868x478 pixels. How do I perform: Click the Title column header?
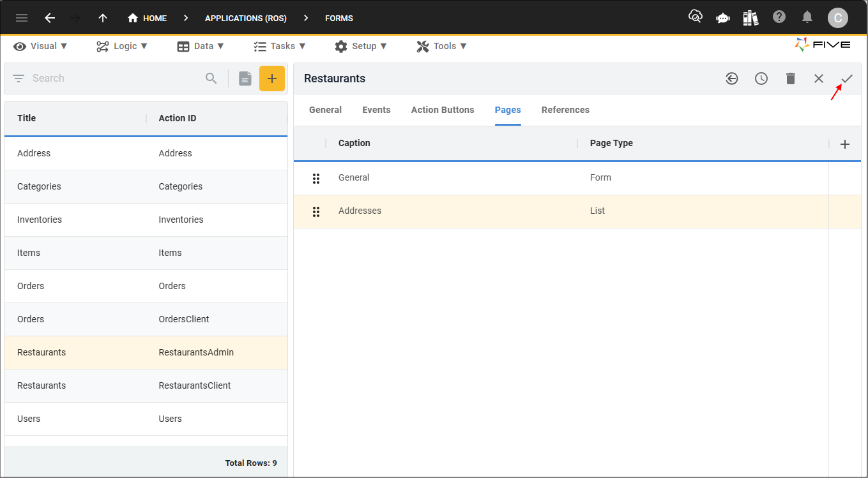tap(26, 118)
